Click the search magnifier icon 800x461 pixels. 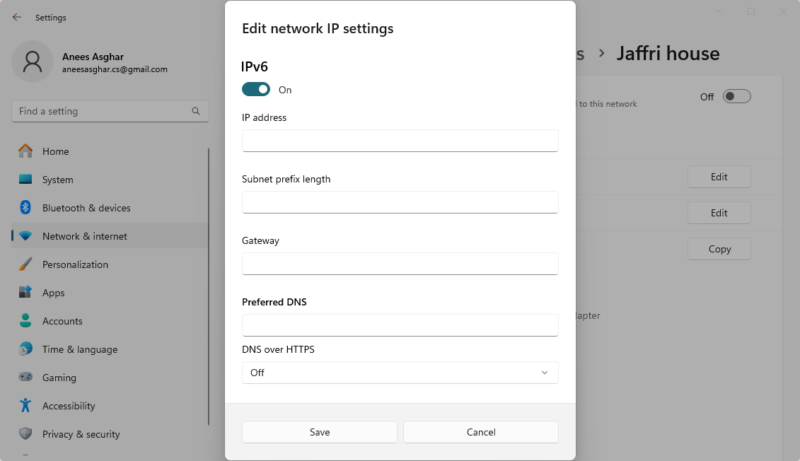196,111
